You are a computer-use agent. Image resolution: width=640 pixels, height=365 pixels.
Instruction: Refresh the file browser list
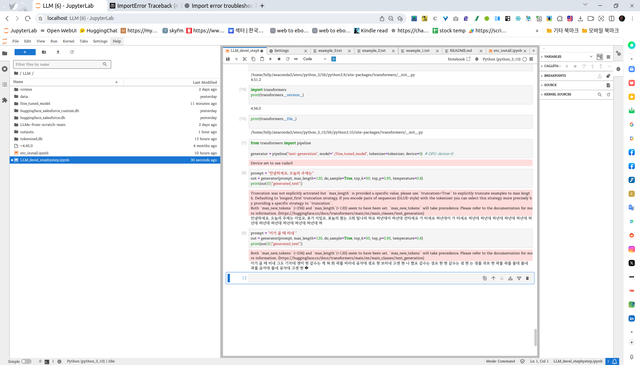pos(72,52)
